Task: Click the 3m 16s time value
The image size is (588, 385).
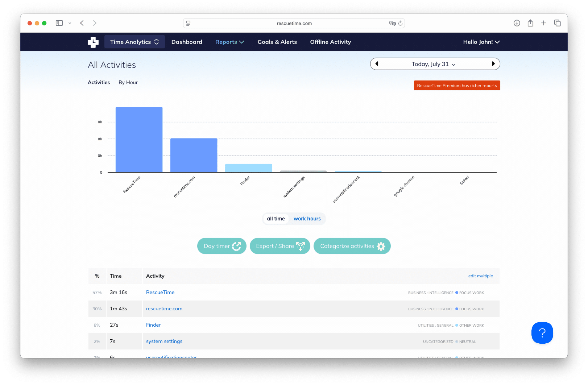Action: tap(119, 292)
